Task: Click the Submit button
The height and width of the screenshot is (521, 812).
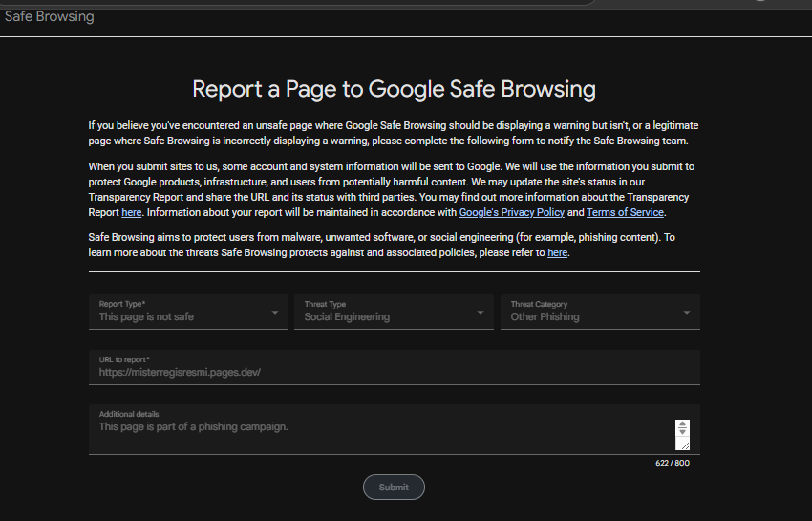Action: (x=394, y=488)
